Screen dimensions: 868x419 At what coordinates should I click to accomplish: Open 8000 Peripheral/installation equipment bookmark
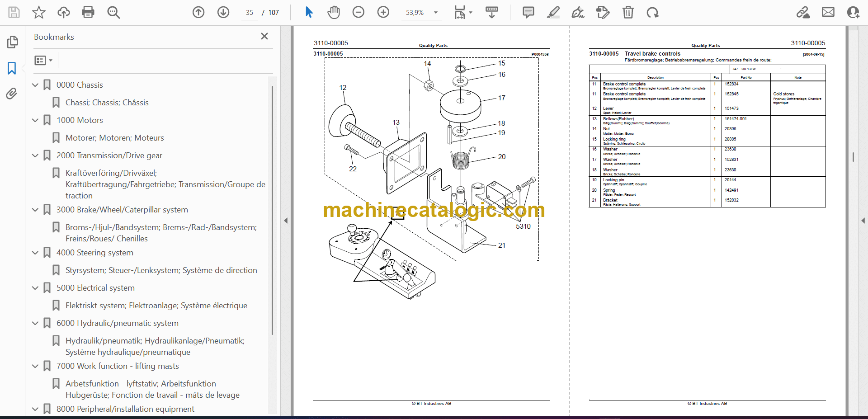point(125,409)
